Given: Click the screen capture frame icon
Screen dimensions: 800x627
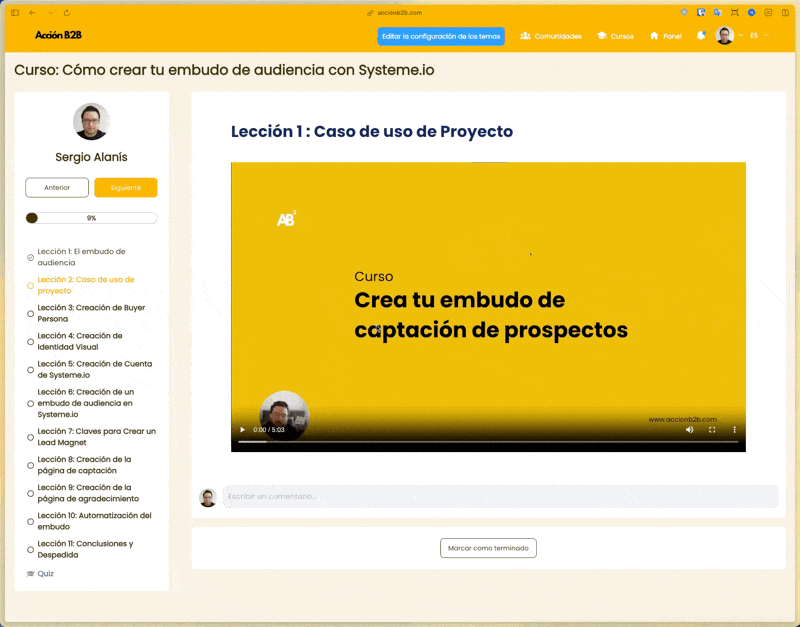Looking at the screenshot, I should 735,12.
